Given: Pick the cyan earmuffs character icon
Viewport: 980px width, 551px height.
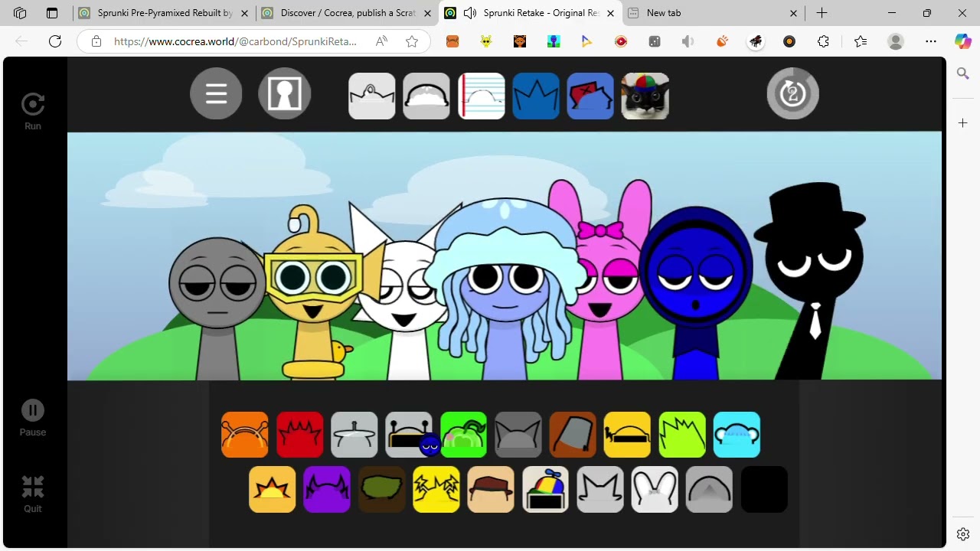Looking at the screenshot, I should tap(737, 435).
